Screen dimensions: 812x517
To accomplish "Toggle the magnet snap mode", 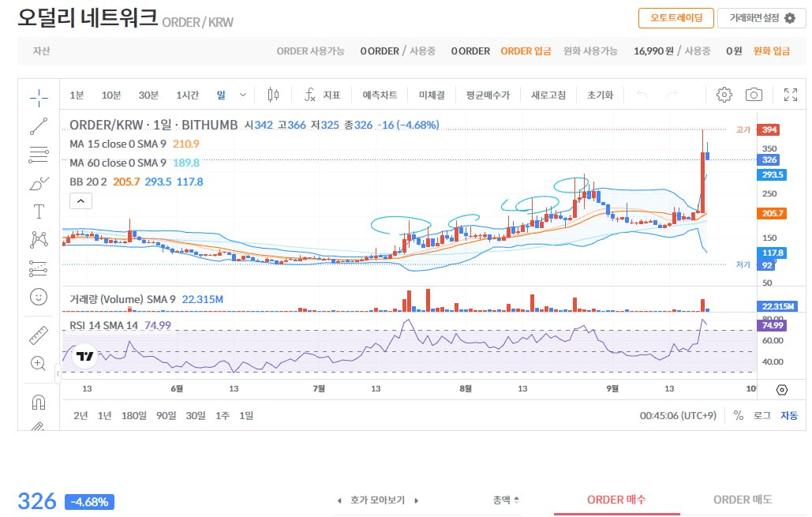I will (39, 402).
